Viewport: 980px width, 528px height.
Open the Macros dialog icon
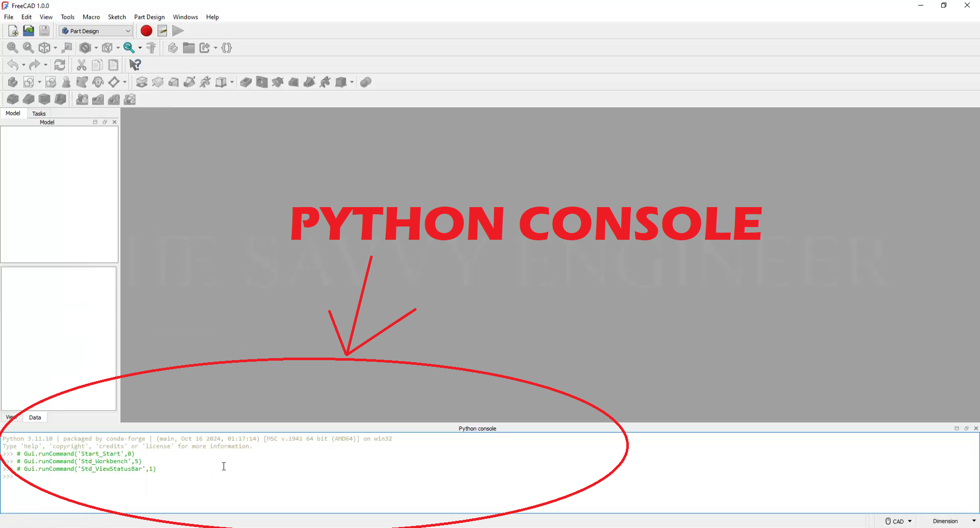(162, 31)
